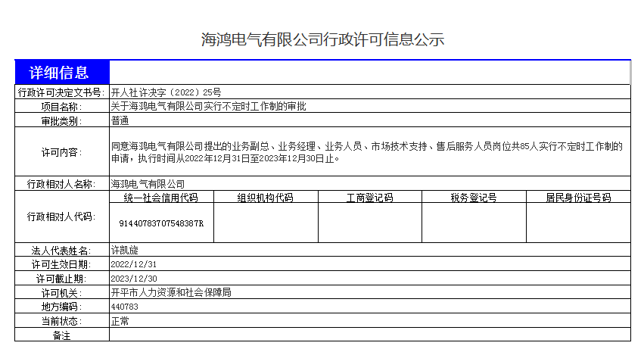644x349 pixels.
Task: Select the legal representative name 许凯旋
Action: (x=125, y=251)
